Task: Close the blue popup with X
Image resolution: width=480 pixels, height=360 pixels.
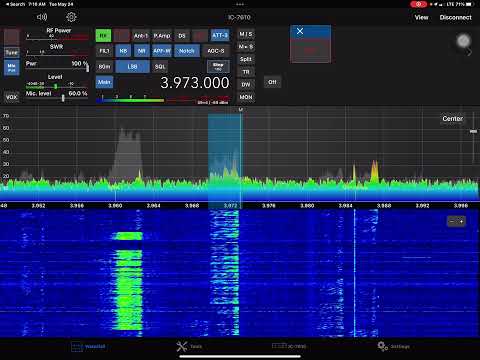Action: [300, 31]
